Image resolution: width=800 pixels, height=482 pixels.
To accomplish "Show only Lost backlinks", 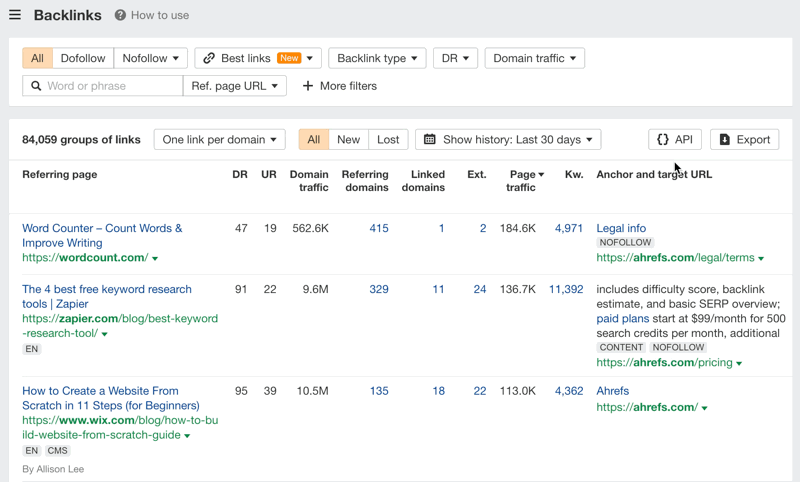I will click(388, 140).
